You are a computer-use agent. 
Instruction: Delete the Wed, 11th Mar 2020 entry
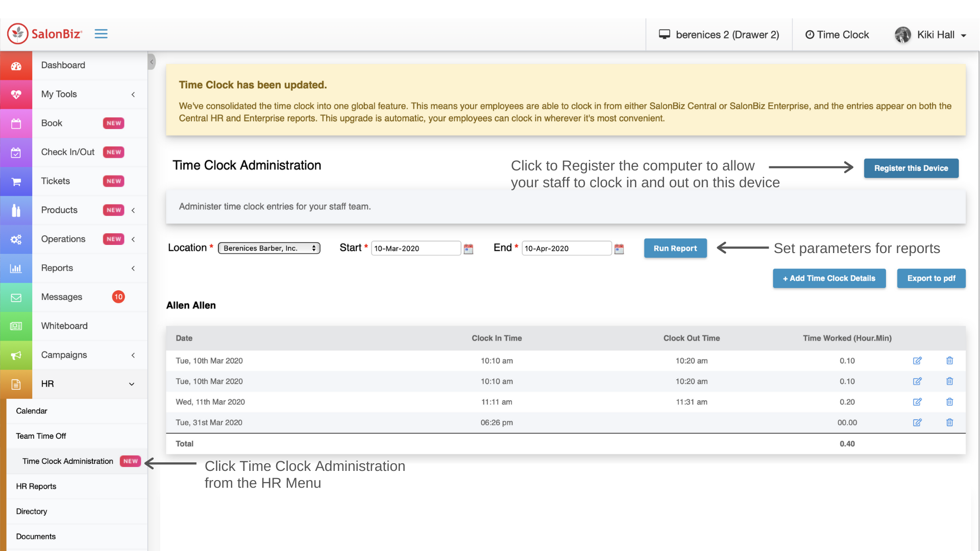point(949,402)
